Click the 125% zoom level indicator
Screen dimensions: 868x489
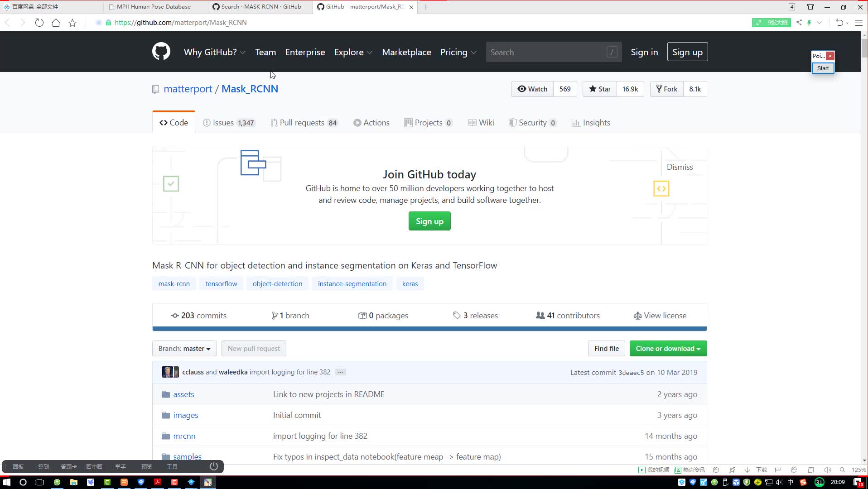pyautogui.click(x=858, y=470)
